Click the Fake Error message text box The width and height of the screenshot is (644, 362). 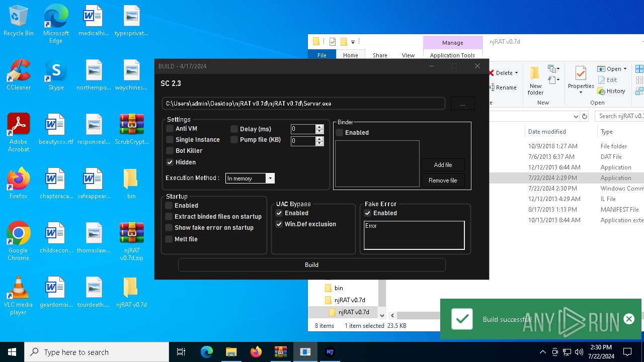pyautogui.click(x=414, y=235)
